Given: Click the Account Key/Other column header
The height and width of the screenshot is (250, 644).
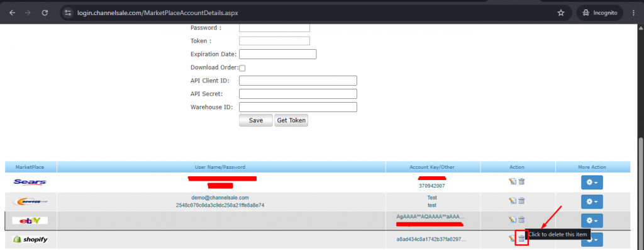Looking at the screenshot, I should 432,167.
